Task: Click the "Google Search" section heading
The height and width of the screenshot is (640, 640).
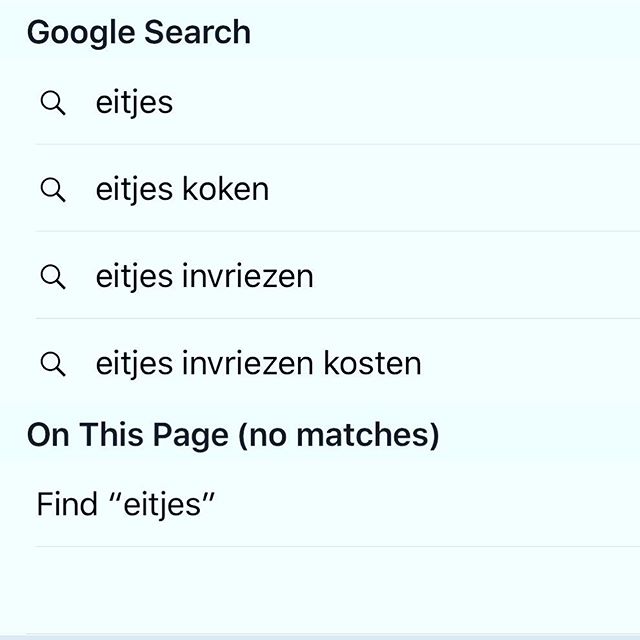Action: tap(138, 32)
